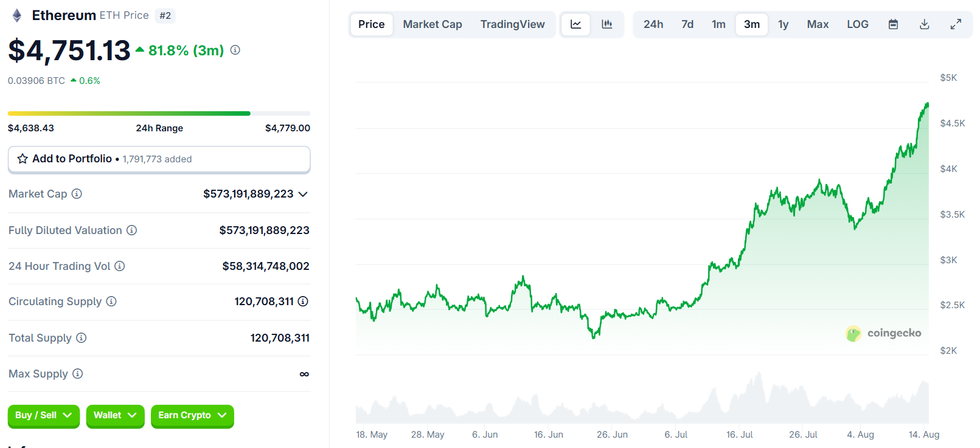The image size is (980, 448).
Task: Show 24 Hour Trading Vol info icon
Action: [x=120, y=266]
